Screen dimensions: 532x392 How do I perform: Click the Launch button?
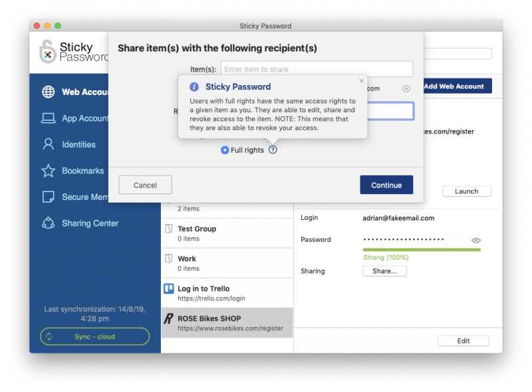click(x=467, y=191)
